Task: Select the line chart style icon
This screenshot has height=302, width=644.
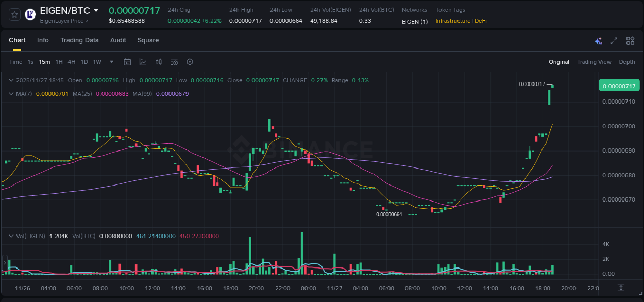Action: 143,62
